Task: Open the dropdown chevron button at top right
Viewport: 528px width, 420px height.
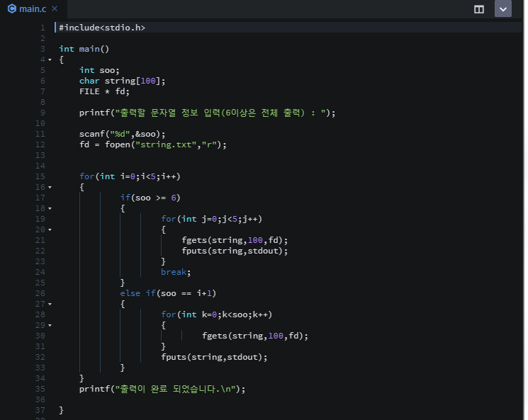Action: point(503,8)
